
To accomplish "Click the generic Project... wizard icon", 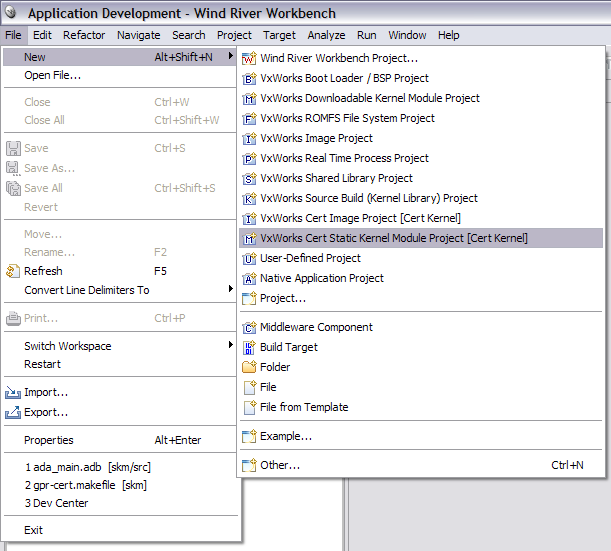I will [x=249, y=298].
